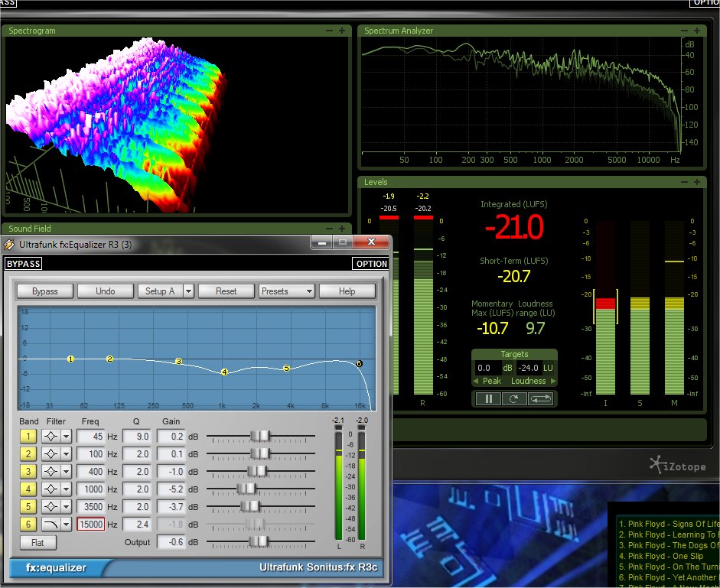The height and width of the screenshot is (588, 720).
Task: Click the band 6 low-pass filter shape icon
Action: [x=51, y=525]
